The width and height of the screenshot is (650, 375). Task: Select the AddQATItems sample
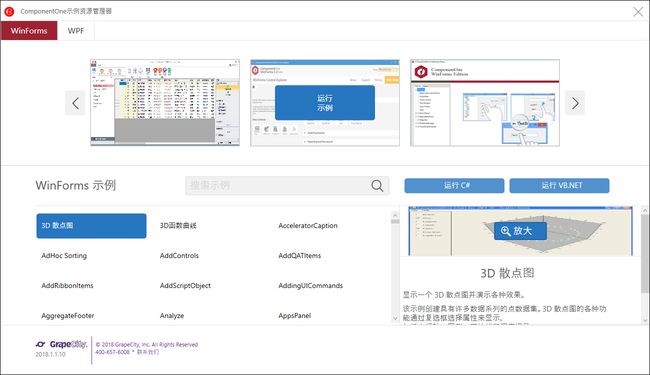(300, 256)
